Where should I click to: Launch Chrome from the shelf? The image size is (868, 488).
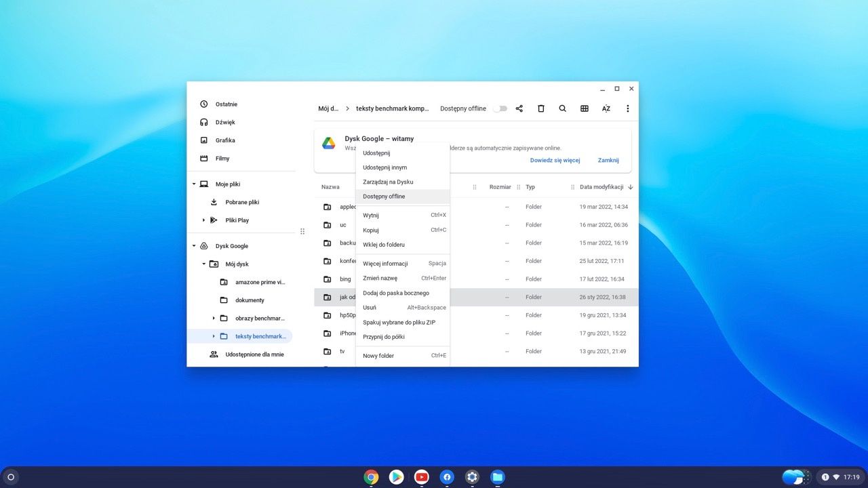click(x=371, y=477)
